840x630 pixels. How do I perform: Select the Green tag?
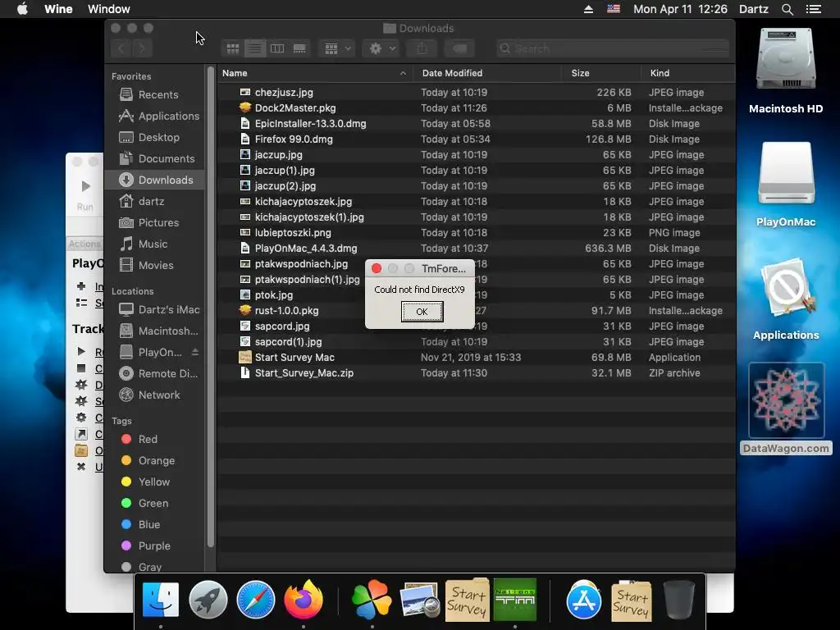point(154,503)
